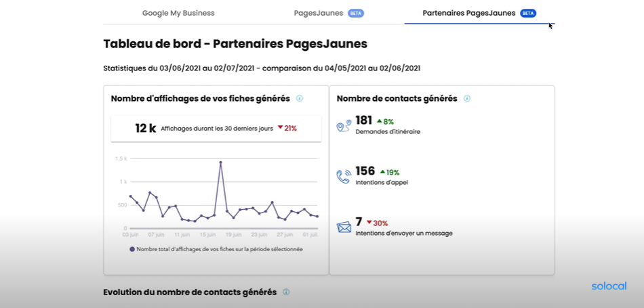Click the '156' intentions d'appel value
This screenshot has height=308, width=644.
(x=365, y=171)
